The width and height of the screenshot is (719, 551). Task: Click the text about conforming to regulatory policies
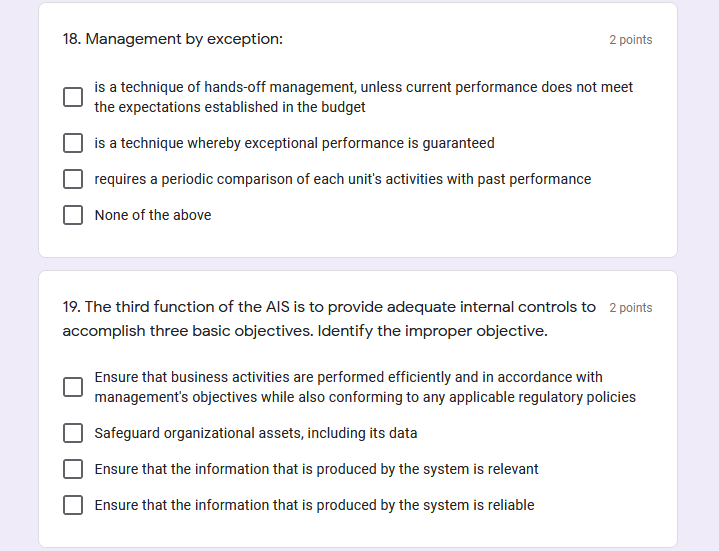pos(365,387)
